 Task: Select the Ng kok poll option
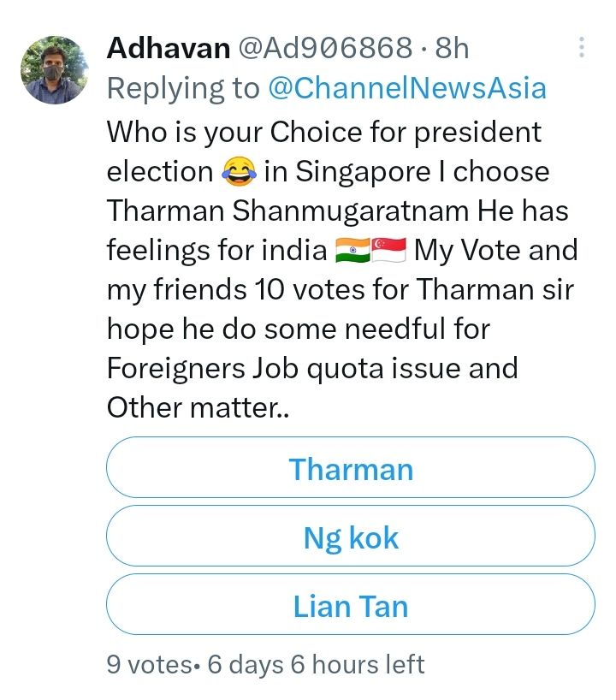point(350,537)
